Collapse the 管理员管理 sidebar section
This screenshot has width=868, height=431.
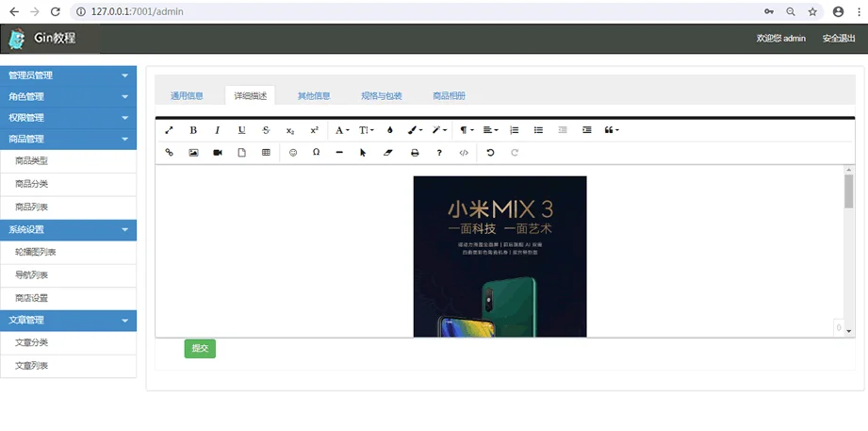[x=68, y=75]
